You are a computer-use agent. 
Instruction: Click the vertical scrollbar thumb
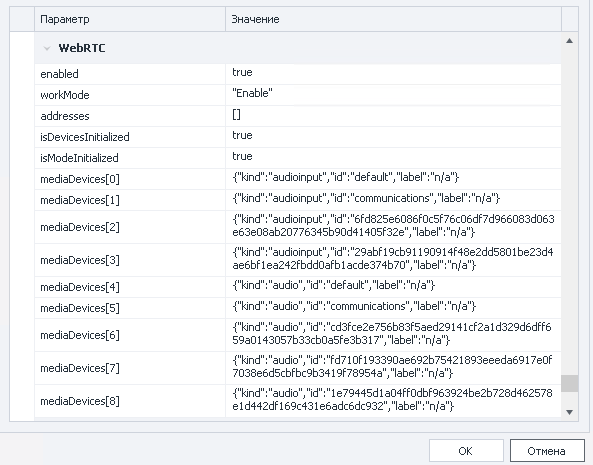569,384
